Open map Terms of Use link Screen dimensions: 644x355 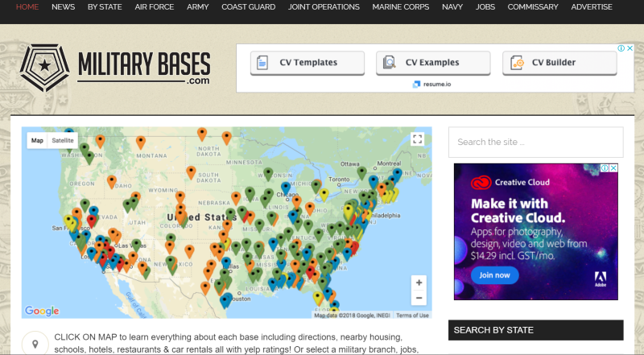click(412, 316)
